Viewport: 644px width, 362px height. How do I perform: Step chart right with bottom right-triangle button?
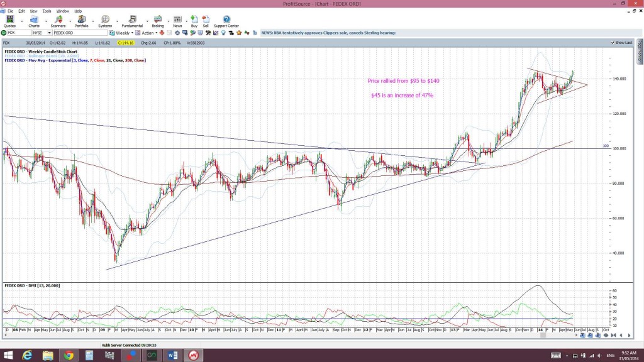[x=629, y=336]
